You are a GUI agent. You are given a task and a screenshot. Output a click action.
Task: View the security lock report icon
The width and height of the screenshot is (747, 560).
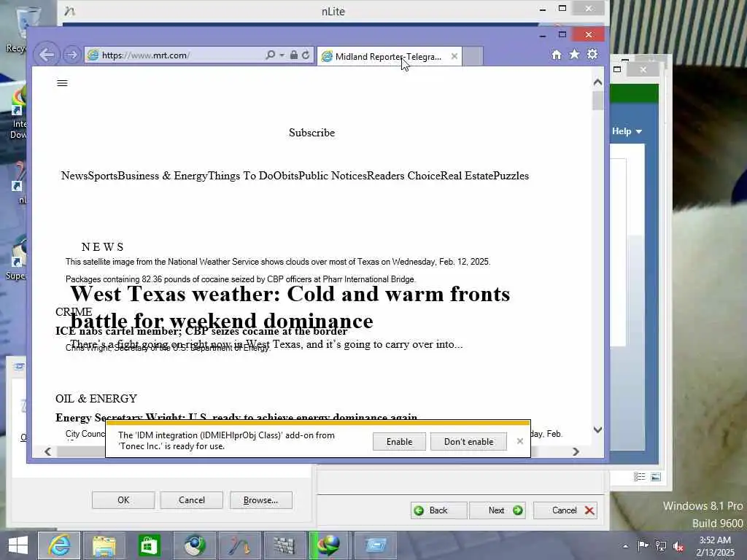[294, 55]
